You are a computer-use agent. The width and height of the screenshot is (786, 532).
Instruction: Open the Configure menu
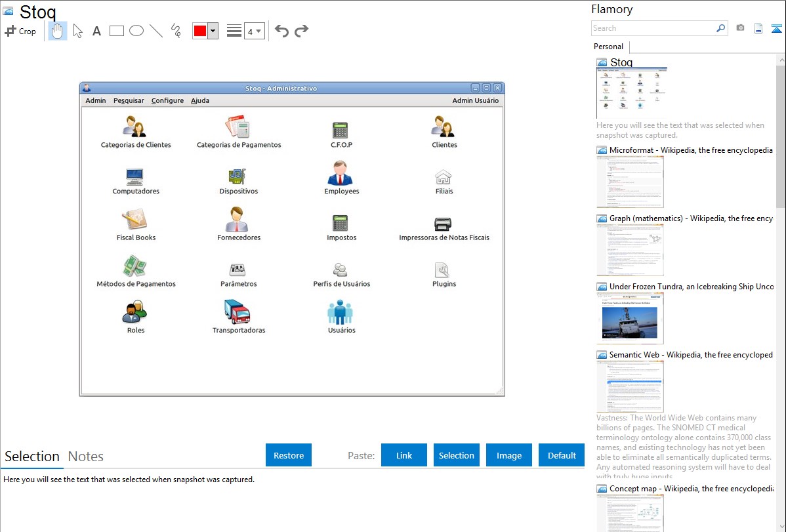167,100
